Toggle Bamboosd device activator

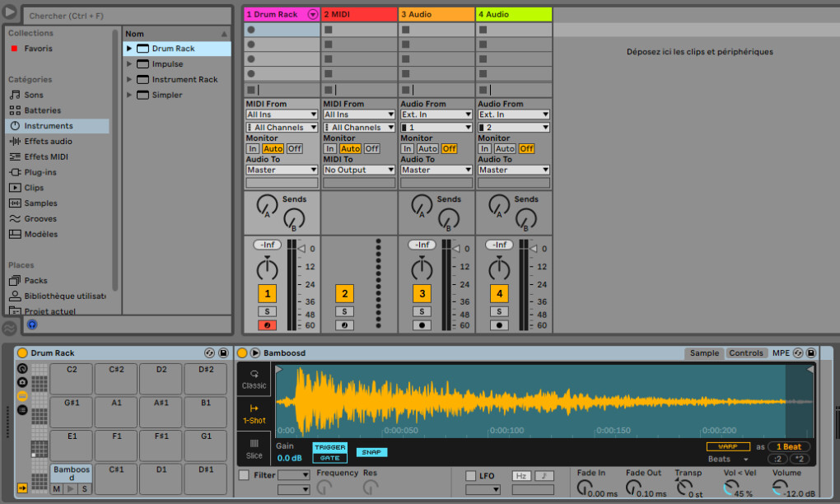coord(242,353)
